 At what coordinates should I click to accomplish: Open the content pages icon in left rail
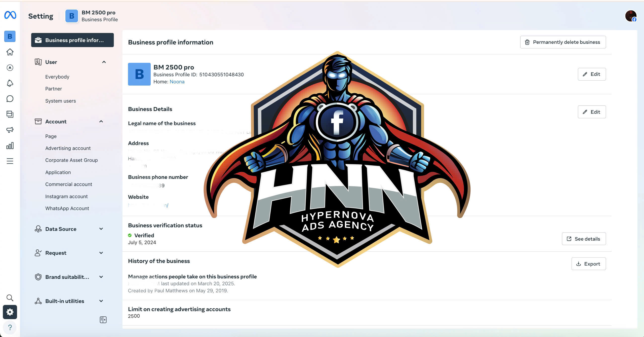pos(10,114)
